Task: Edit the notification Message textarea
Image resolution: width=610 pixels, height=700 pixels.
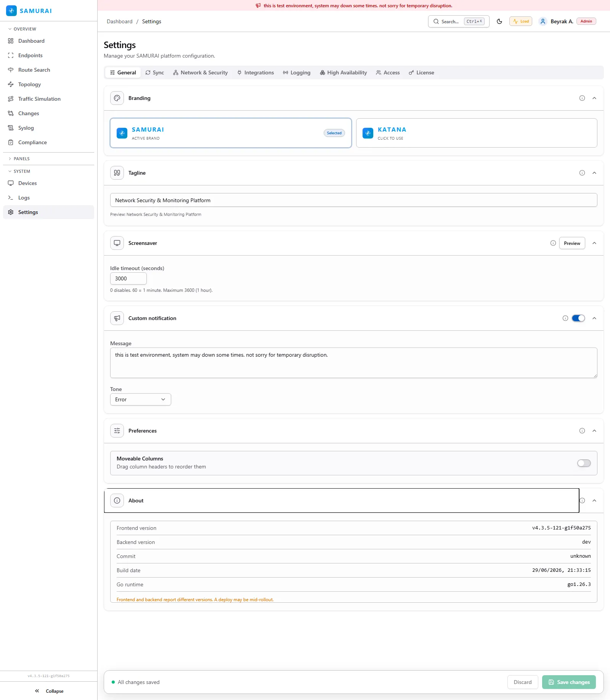Action: tap(354, 363)
